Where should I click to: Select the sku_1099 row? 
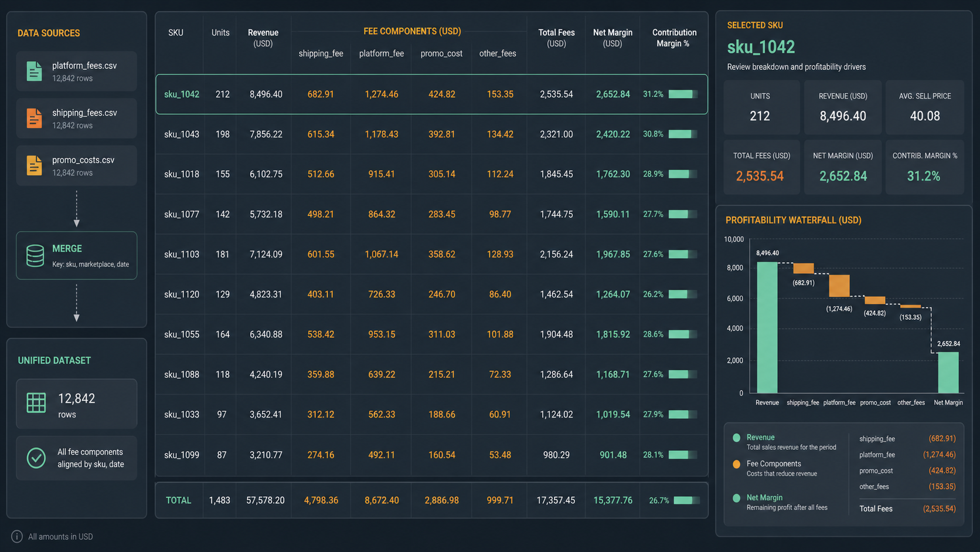[x=431, y=455]
